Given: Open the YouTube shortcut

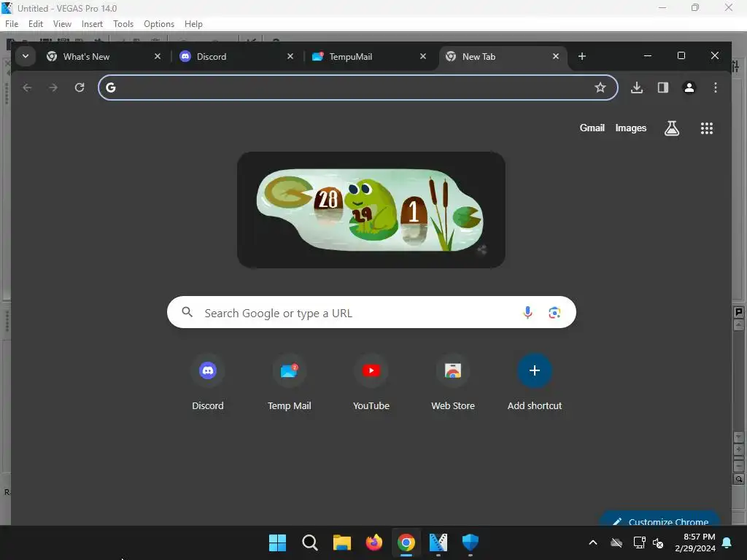Looking at the screenshot, I should coord(371,382).
